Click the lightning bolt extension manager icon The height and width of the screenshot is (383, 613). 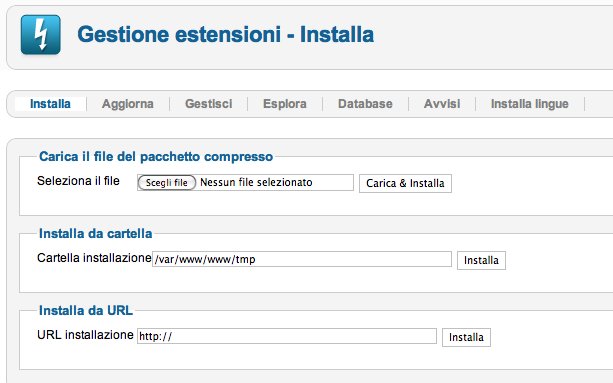(x=41, y=34)
